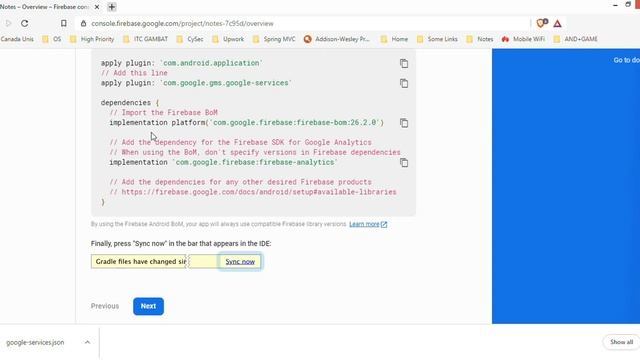The height and width of the screenshot is (360, 640).
Task: Open Some Links bookmark folder
Action: pos(437,39)
